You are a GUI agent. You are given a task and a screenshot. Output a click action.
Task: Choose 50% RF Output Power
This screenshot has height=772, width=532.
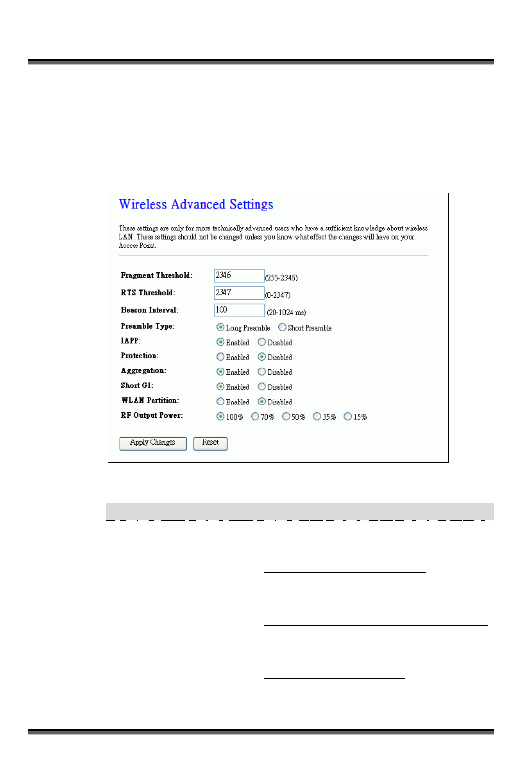[x=286, y=416]
